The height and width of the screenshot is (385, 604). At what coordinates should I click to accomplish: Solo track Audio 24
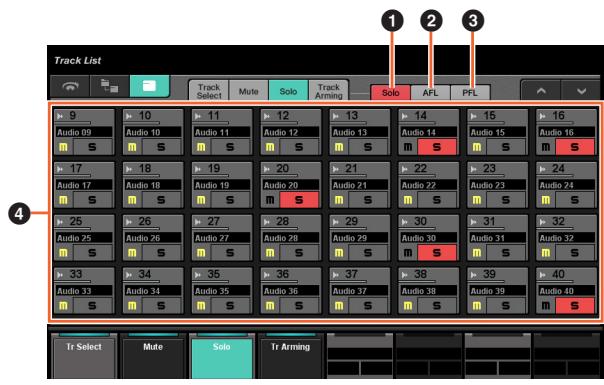tap(575, 200)
